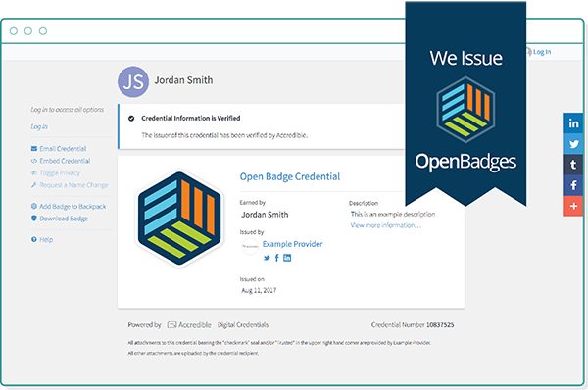Open Example Provider's Twitter icon

pyautogui.click(x=267, y=258)
